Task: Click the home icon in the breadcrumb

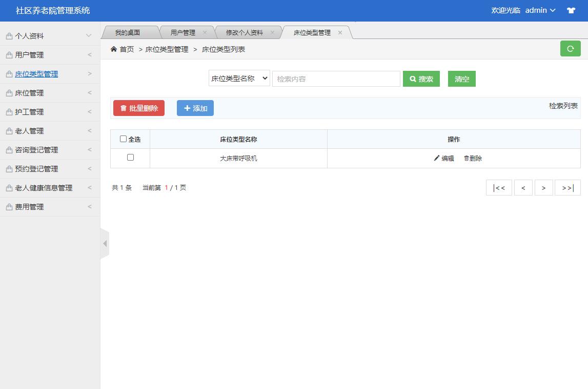Action: pyautogui.click(x=113, y=49)
